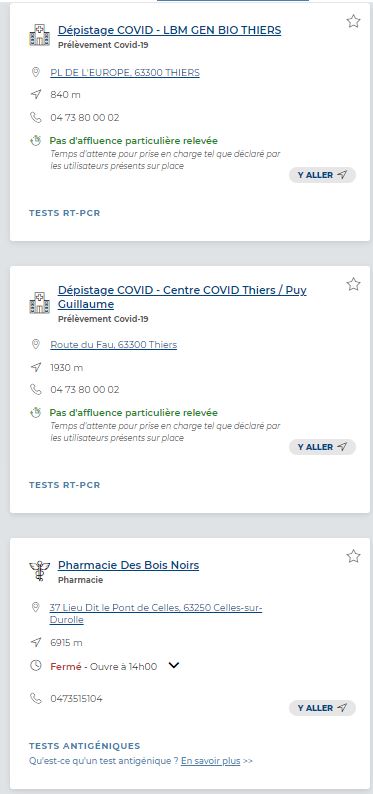Viewport: 373px width, 794px height.
Task: Open Route du Fau, 63300 Thiers address
Action: [x=113, y=345]
